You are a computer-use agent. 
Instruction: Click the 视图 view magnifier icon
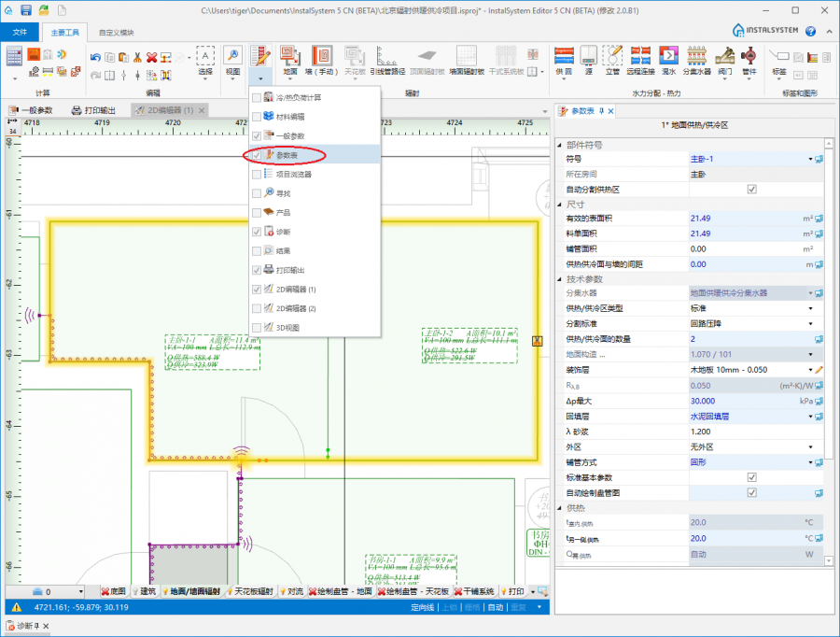[x=233, y=55]
